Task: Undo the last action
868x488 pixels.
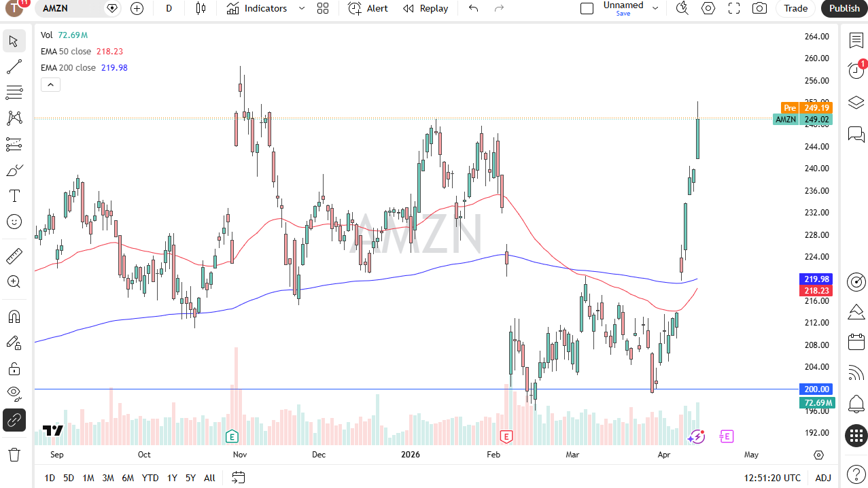Action: point(473,8)
